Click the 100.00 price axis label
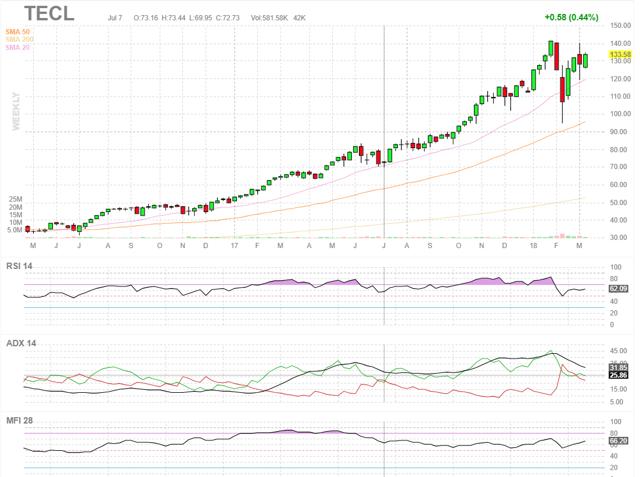The image size is (640, 477). 621,114
